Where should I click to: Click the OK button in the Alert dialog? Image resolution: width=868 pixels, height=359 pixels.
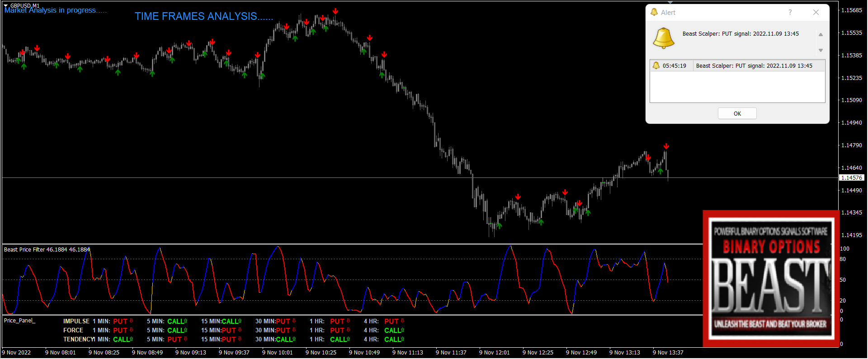[x=737, y=113]
